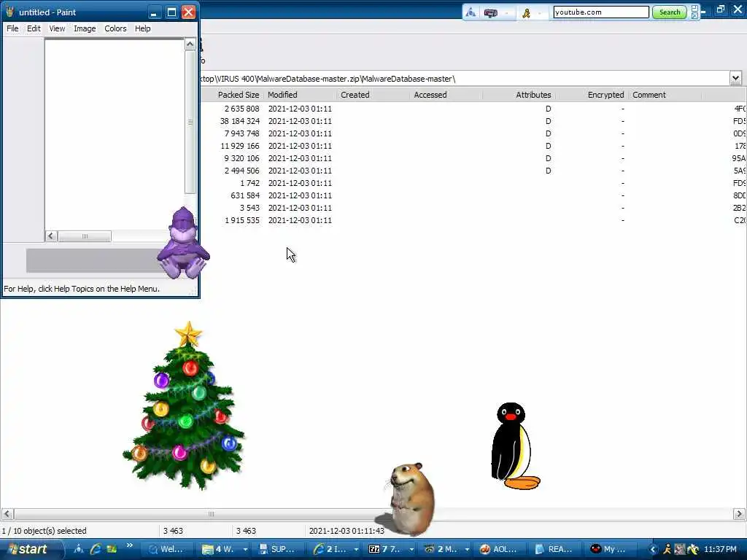
Task: Click the hamster character
Action: (410, 499)
